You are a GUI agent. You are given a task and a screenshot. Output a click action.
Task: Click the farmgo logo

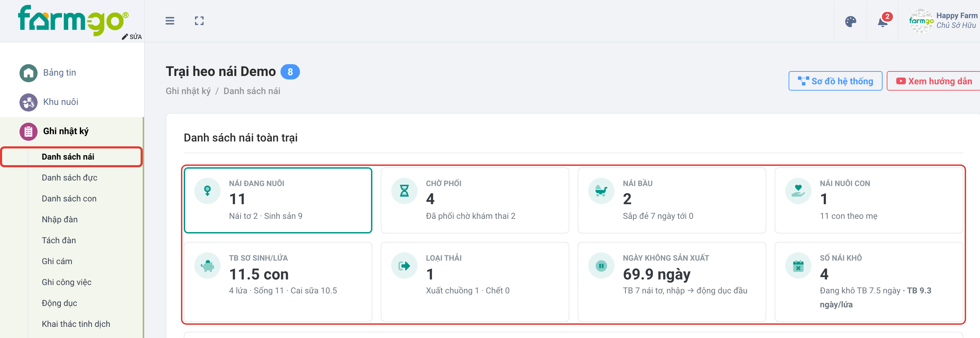pos(73,20)
